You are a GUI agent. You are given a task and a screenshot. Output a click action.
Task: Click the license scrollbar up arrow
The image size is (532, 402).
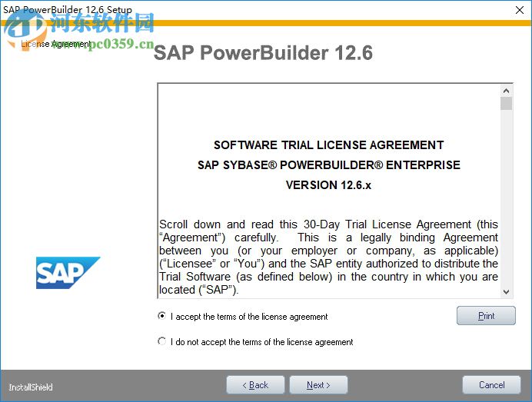click(506, 91)
